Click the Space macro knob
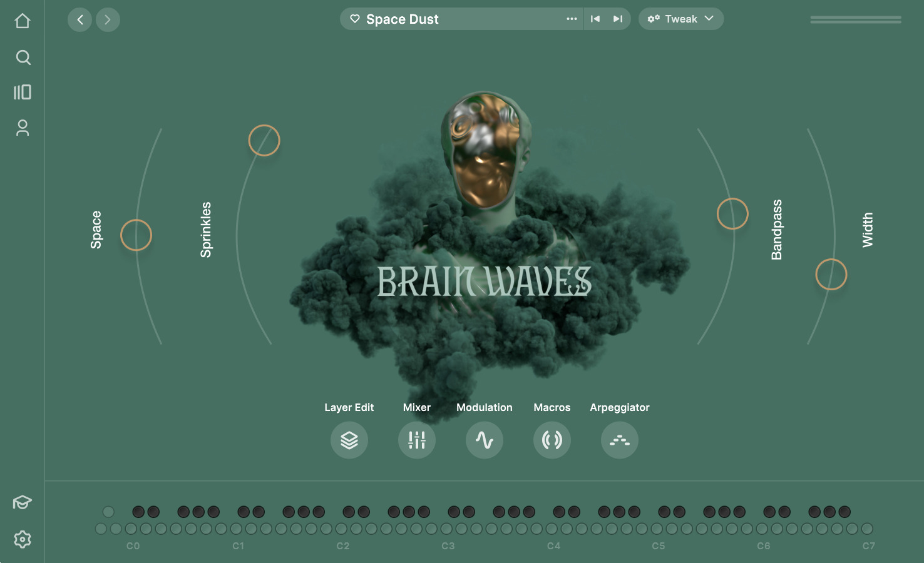Image resolution: width=924 pixels, height=563 pixels. 136,235
